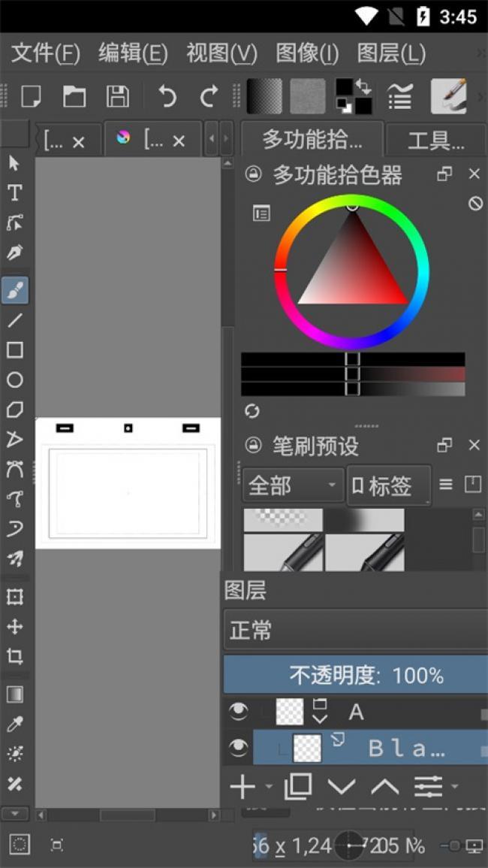Open the 正常 blending mode dropdown
This screenshot has width=488, height=868.
356,630
